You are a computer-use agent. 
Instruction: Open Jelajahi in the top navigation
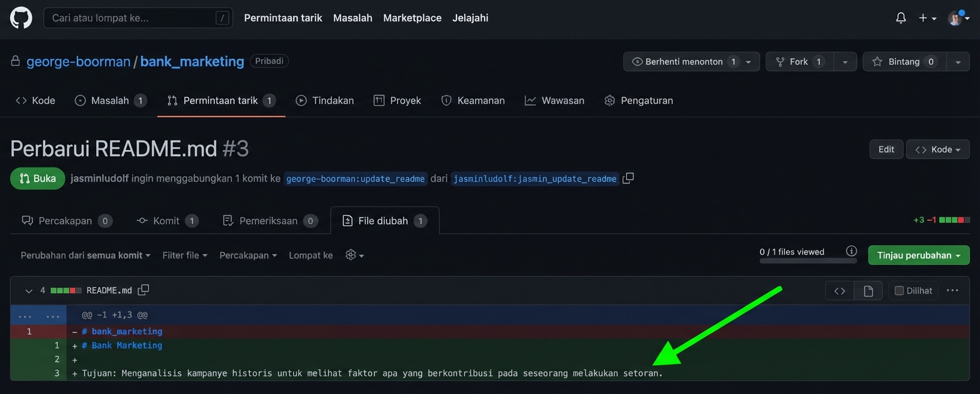point(470,18)
